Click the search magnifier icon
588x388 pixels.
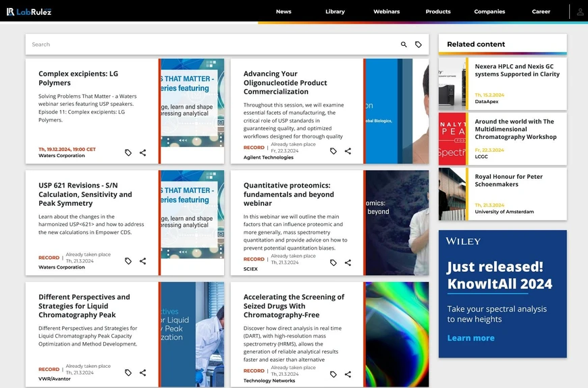point(404,45)
